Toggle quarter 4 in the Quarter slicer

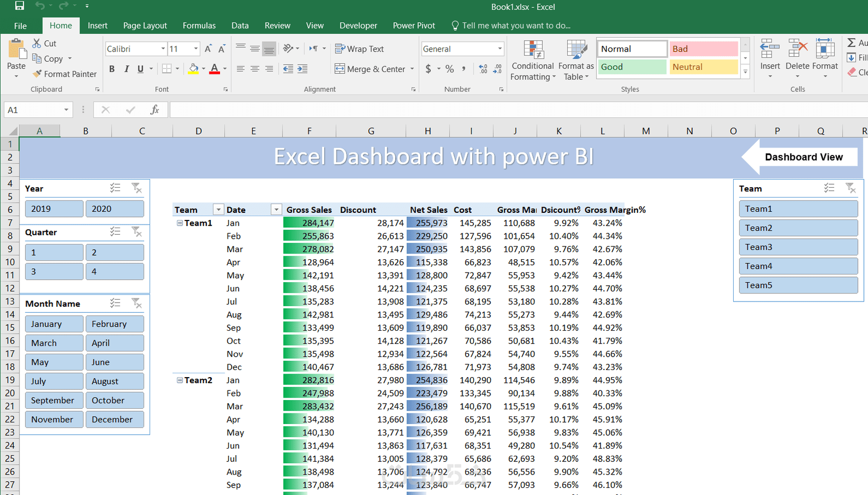point(115,271)
